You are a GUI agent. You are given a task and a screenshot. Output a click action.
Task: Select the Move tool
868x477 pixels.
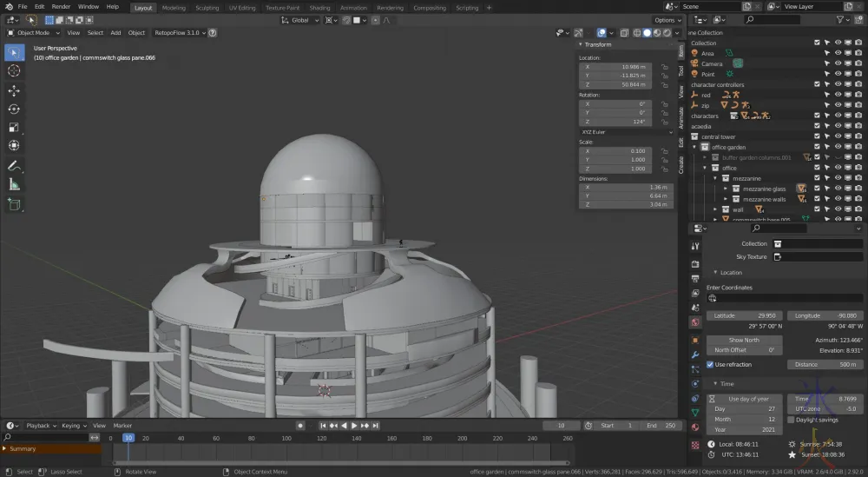[15, 91]
